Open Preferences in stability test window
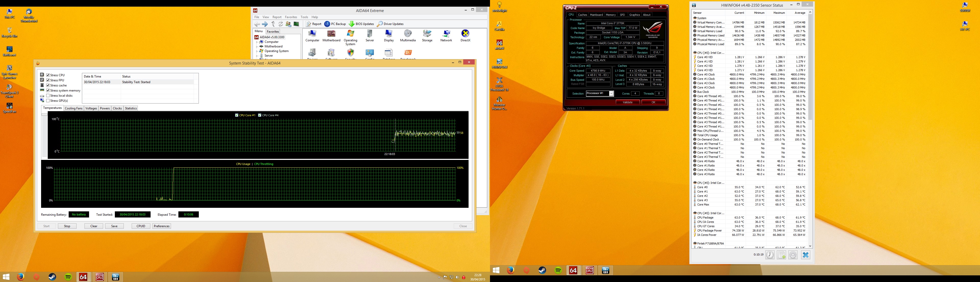 click(x=162, y=226)
